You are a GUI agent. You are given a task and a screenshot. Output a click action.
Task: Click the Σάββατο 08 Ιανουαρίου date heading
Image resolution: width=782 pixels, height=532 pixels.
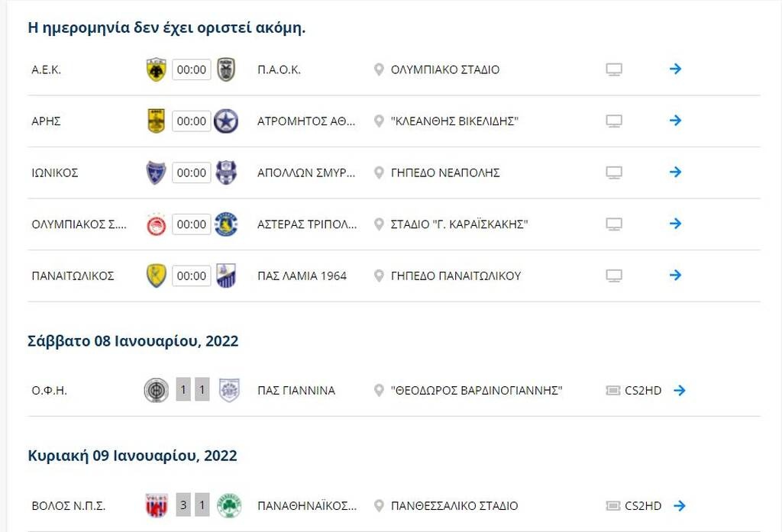[x=131, y=341]
